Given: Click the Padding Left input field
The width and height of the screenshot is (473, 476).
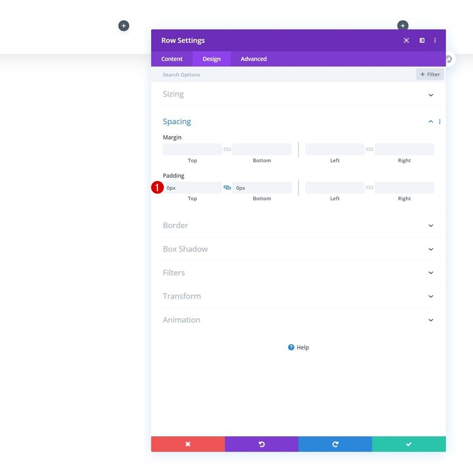Looking at the screenshot, I should click(x=335, y=187).
